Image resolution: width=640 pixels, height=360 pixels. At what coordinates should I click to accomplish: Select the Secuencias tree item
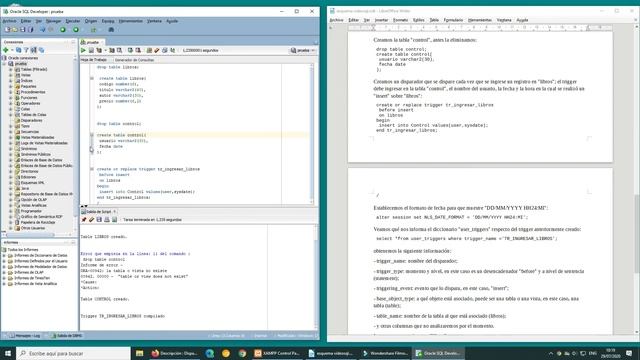[29, 132]
